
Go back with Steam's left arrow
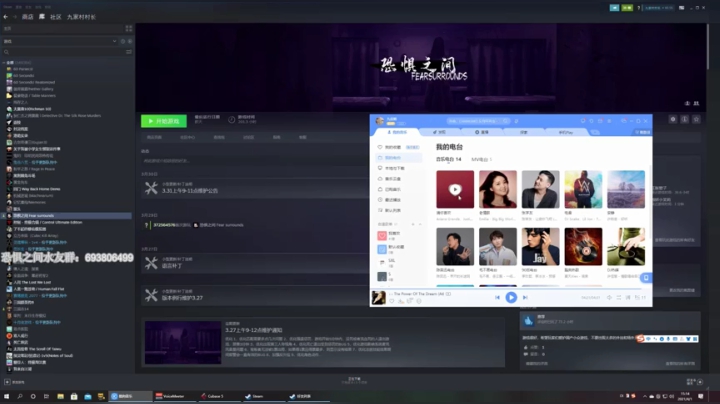click(x=6, y=17)
